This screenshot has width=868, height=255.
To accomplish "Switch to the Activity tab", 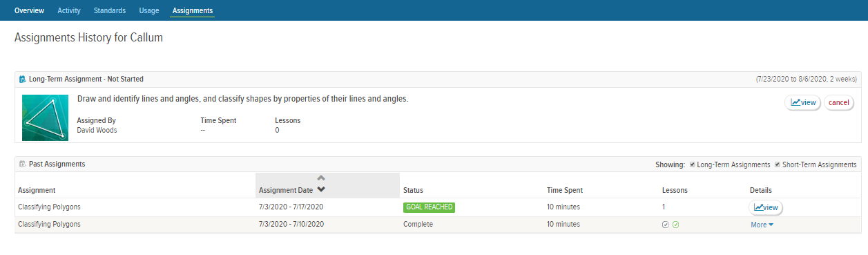I will [69, 10].
